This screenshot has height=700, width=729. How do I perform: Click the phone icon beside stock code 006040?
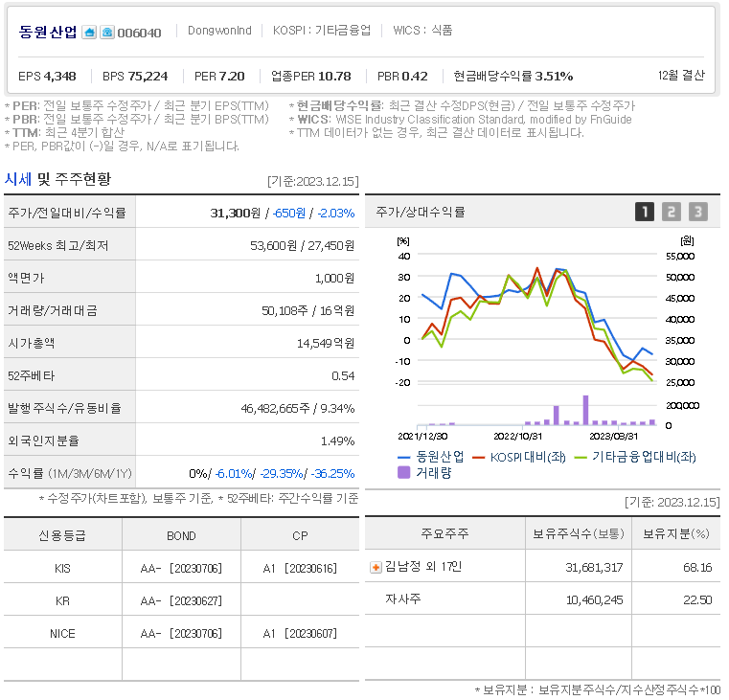pos(107,32)
